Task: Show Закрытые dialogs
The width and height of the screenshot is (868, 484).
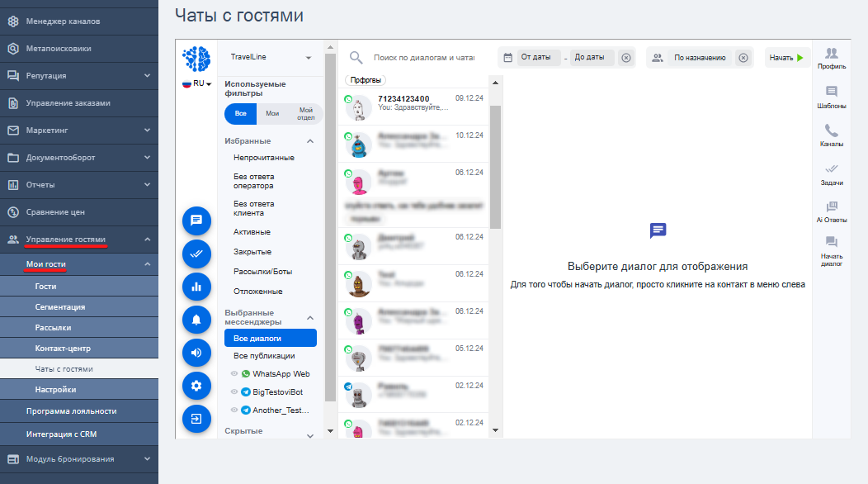Action: 252,252
